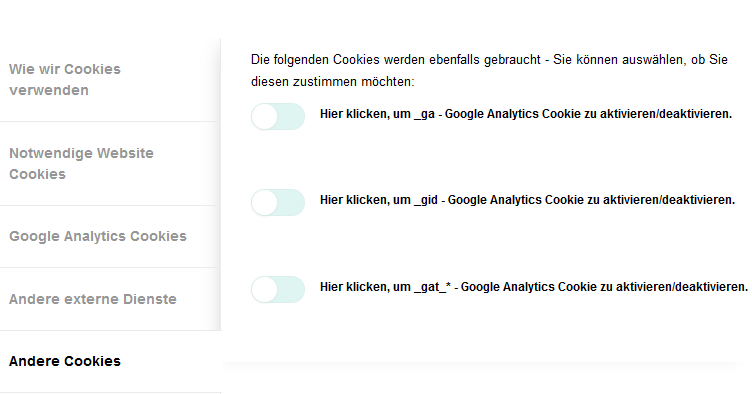Viewport: 752px width, 394px height.
Task: Click the white knob of the _ga switch
Action: pyautogui.click(x=265, y=117)
